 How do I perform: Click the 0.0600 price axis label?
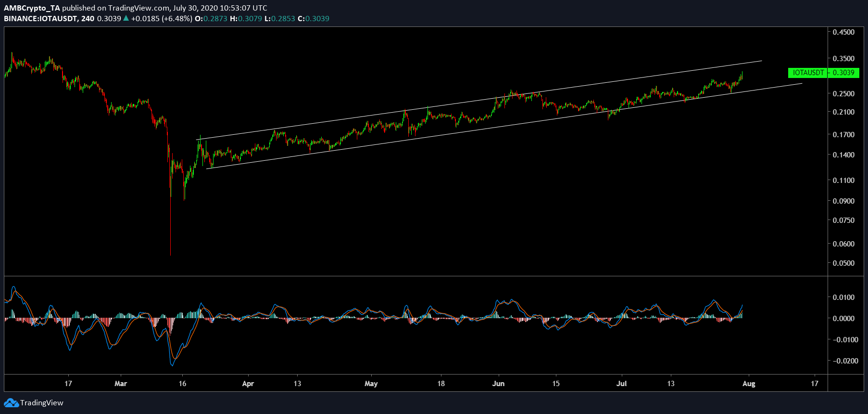point(843,244)
